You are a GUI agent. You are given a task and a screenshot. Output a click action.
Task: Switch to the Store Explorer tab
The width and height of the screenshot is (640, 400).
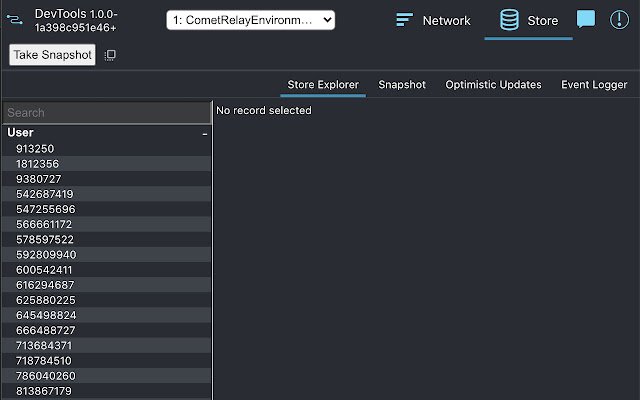coord(323,85)
